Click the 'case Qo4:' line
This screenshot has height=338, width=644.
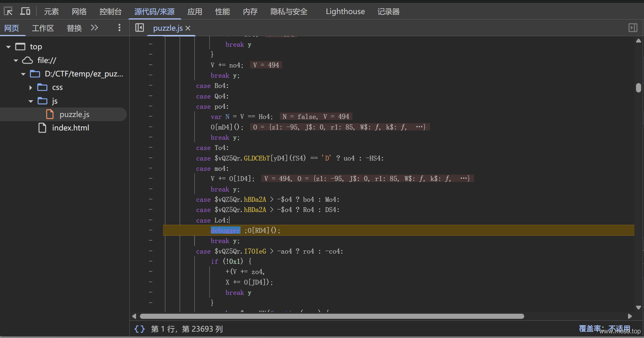[212, 96]
